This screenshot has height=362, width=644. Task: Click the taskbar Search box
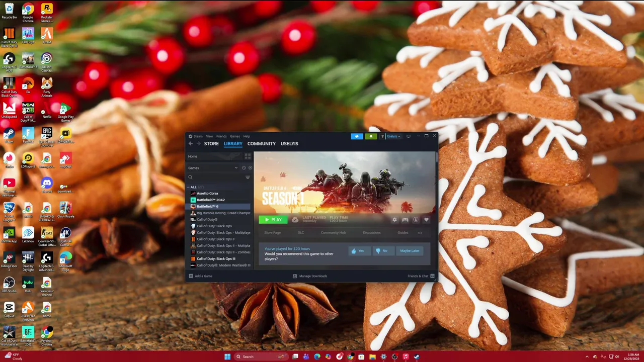[262, 356]
